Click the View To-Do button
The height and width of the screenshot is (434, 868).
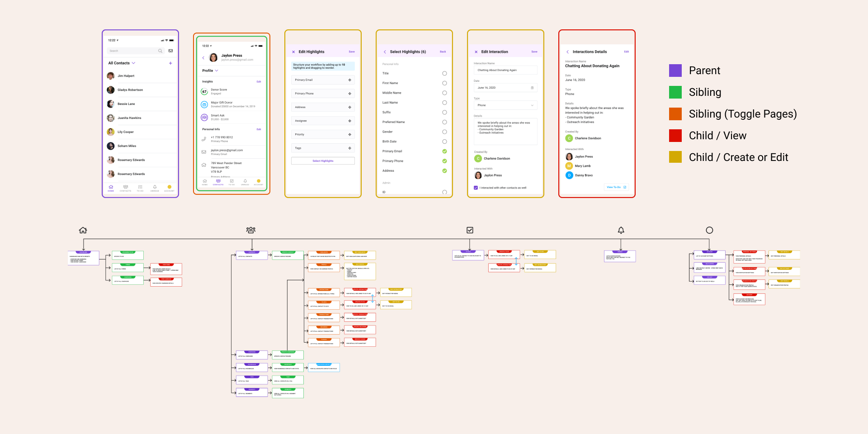(x=617, y=187)
